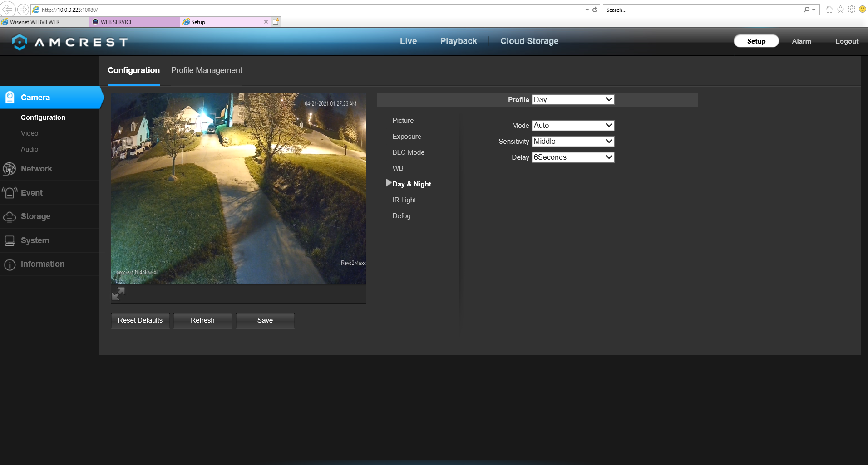The width and height of the screenshot is (868, 465).
Task: Open browser favorites star icon
Action: 841,10
